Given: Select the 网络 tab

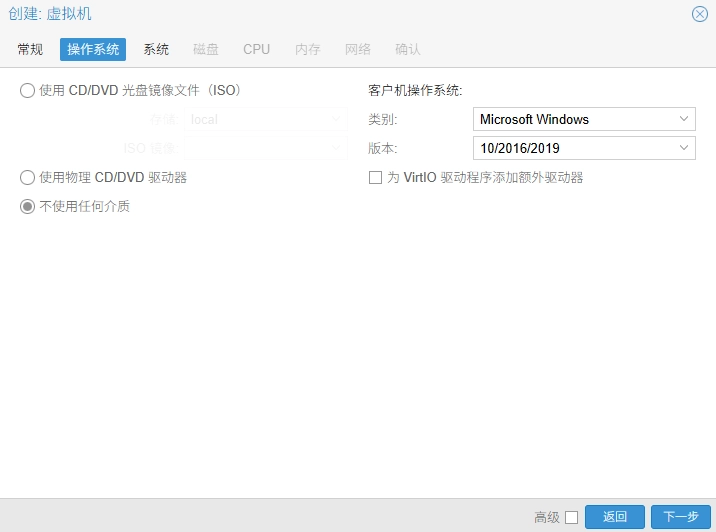Looking at the screenshot, I should pyautogui.click(x=358, y=49).
